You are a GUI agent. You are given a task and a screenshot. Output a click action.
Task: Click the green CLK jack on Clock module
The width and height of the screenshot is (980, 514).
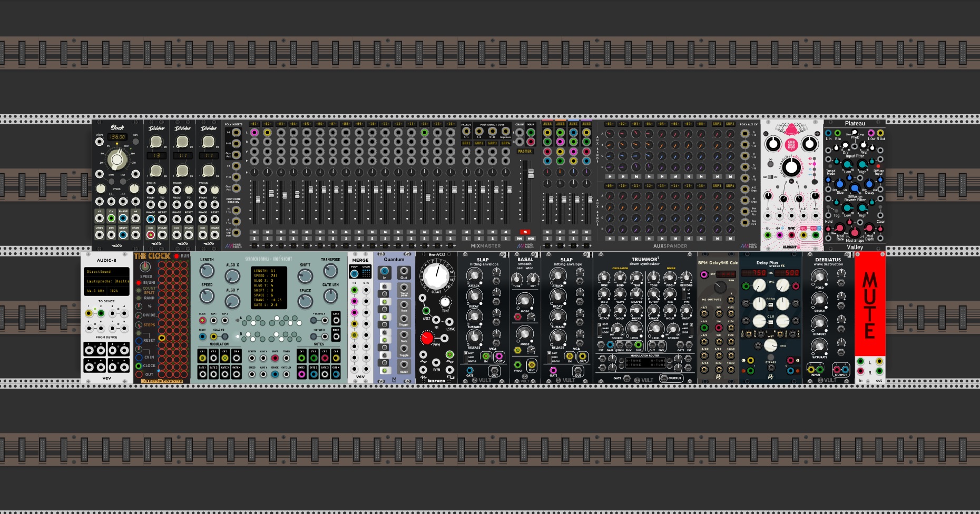point(111,218)
